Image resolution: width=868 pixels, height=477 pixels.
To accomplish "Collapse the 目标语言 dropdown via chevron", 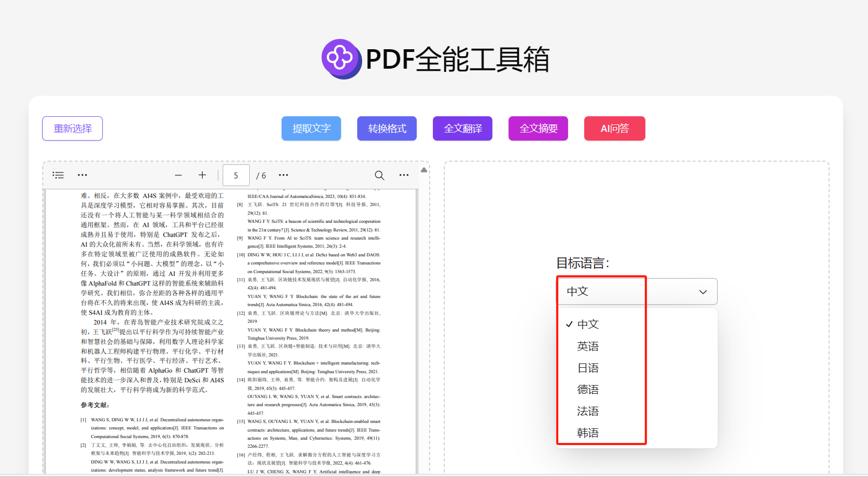I will click(x=703, y=292).
